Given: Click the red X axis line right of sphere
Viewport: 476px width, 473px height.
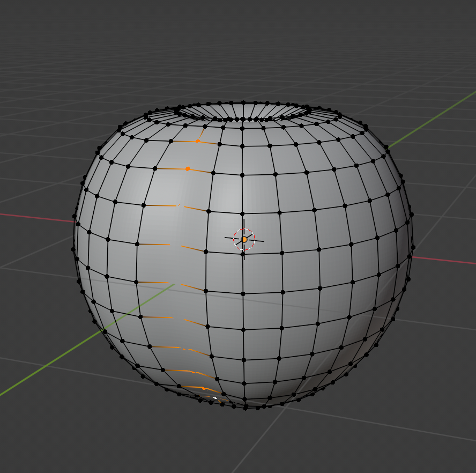Looking at the screenshot, I should tap(445, 262).
